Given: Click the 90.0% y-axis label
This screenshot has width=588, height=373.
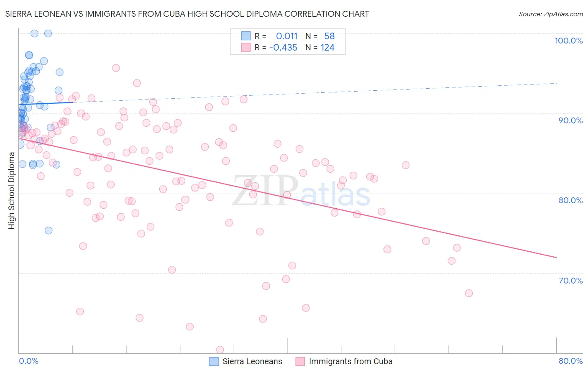Looking at the screenshot, I should [x=570, y=120].
